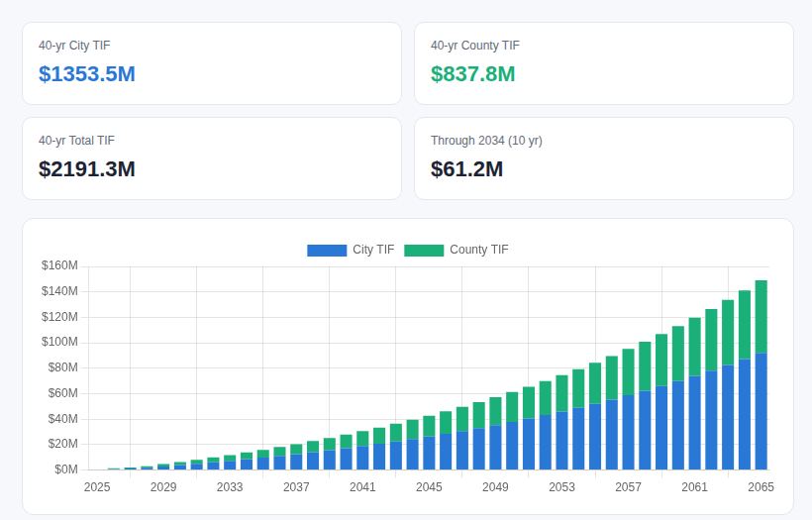The height and width of the screenshot is (520, 812).
Task: Click the stacked bar for year 2053
Action: [x=561, y=423]
